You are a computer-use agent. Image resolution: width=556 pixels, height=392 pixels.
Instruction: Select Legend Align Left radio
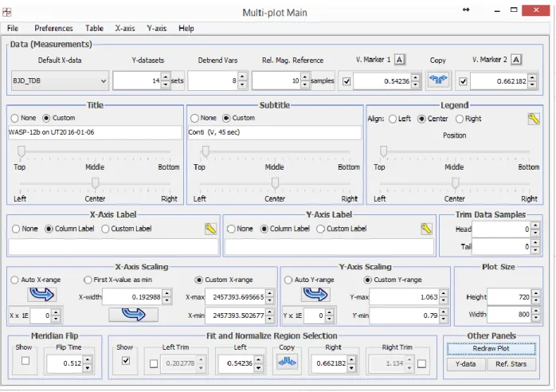[x=393, y=119]
